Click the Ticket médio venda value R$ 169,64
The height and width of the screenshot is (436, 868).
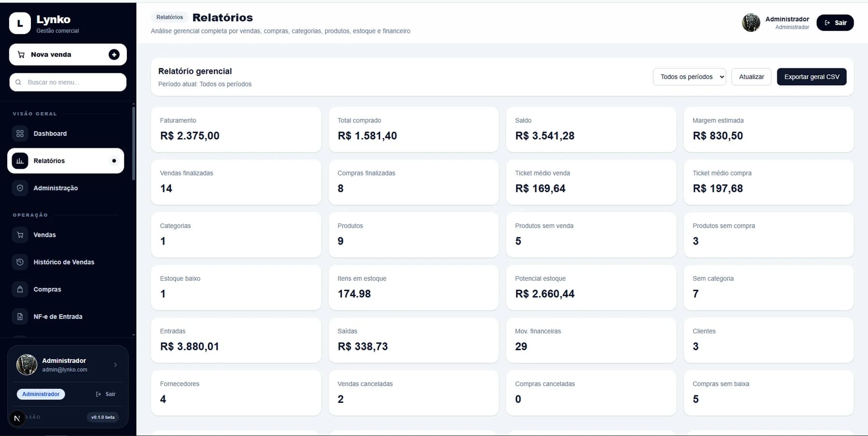click(x=540, y=188)
